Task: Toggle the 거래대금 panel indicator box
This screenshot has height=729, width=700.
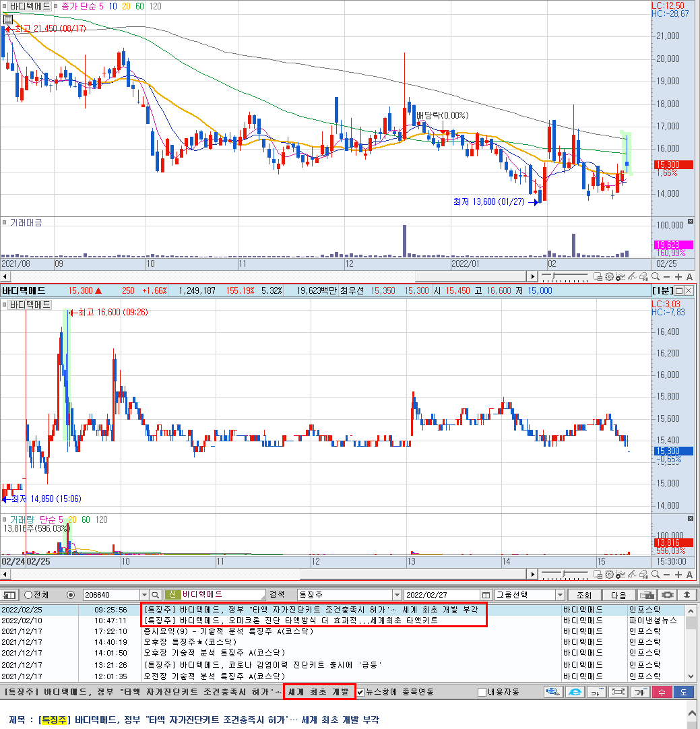Action: point(5,223)
